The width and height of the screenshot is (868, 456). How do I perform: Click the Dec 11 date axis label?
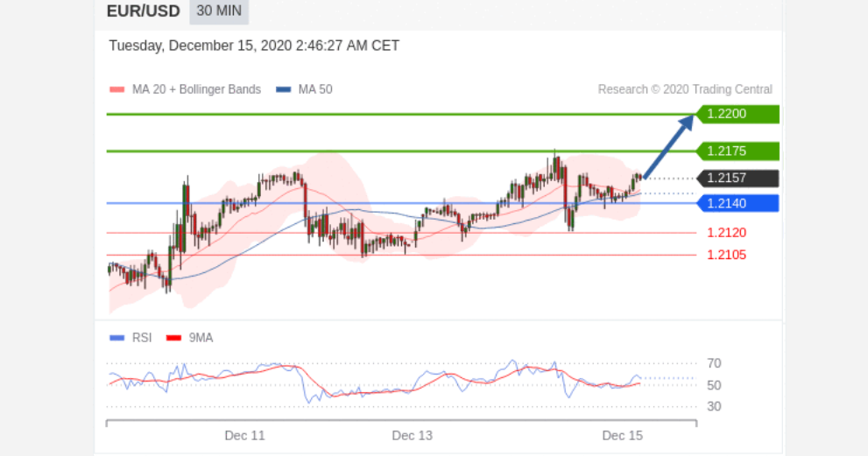(x=244, y=436)
